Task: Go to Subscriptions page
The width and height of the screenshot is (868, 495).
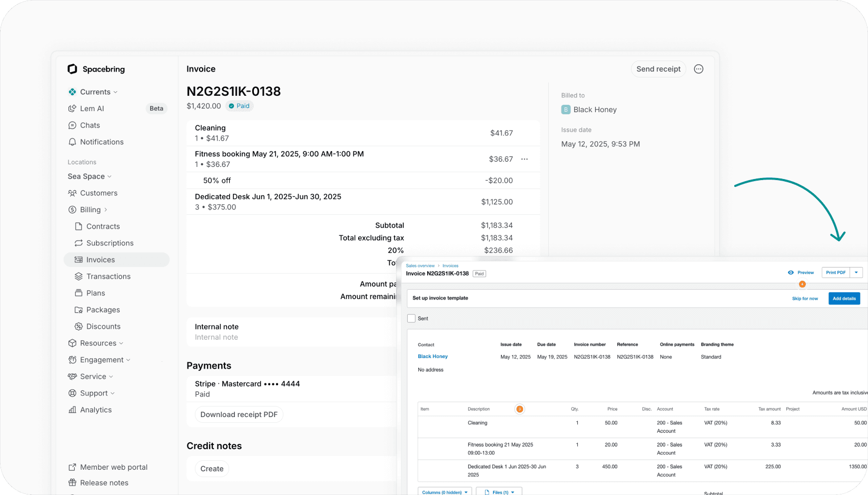Action: (110, 243)
